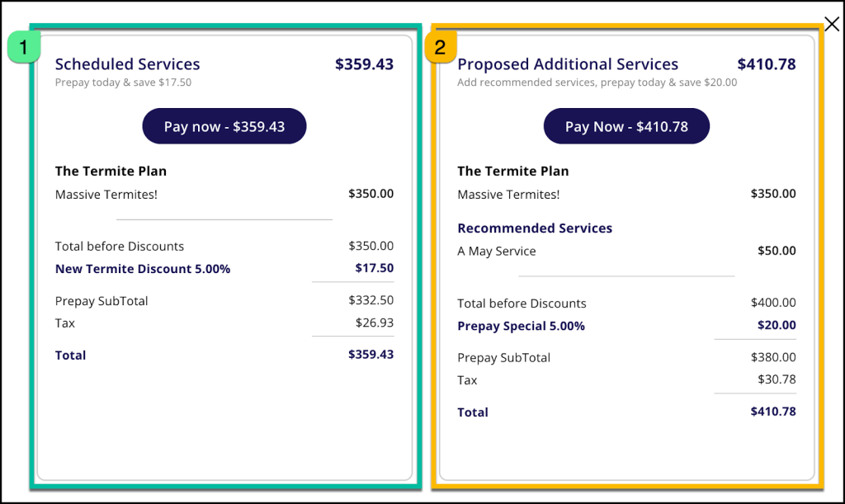Click the $50.00 May Service price

tap(777, 251)
